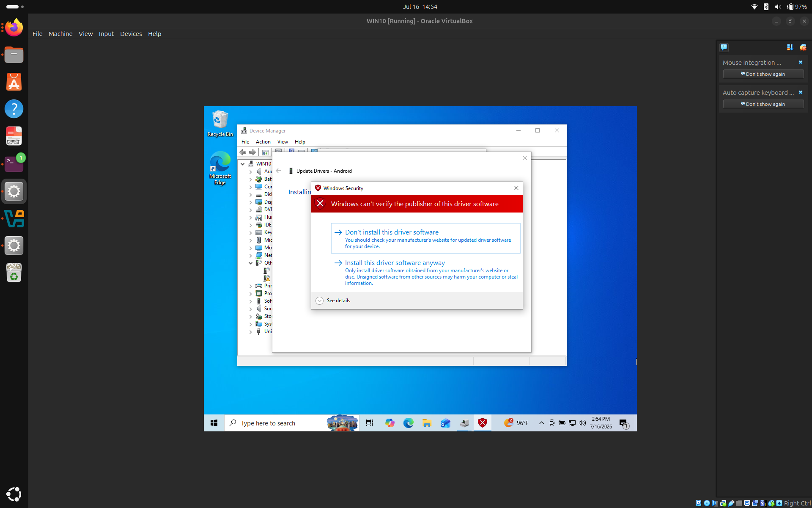The width and height of the screenshot is (812, 508).
Task: Expand the Audio inputs tree node
Action: pyautogui.click(x=251, y=171)
